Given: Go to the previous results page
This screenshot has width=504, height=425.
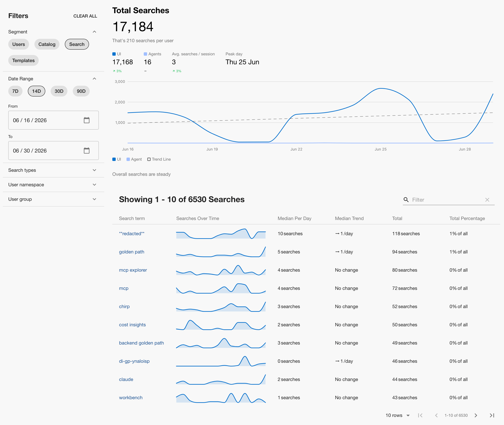Looking at the screenshot, I should coord(436,415).
